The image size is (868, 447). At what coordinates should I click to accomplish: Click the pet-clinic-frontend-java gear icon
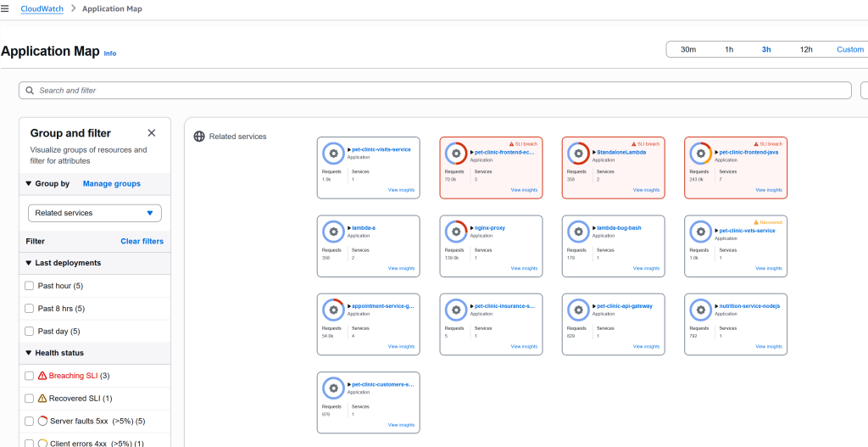(701, 154)
